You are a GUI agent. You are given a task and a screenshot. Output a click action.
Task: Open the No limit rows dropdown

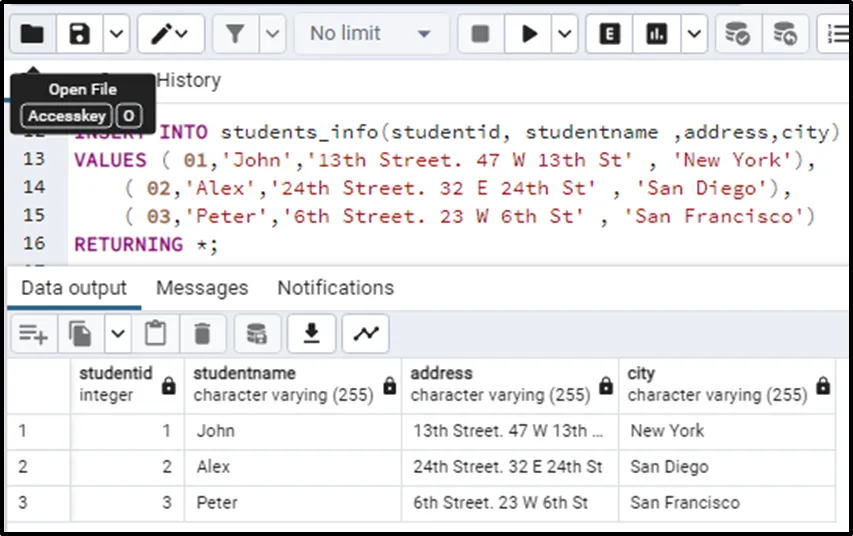[371, 34]
